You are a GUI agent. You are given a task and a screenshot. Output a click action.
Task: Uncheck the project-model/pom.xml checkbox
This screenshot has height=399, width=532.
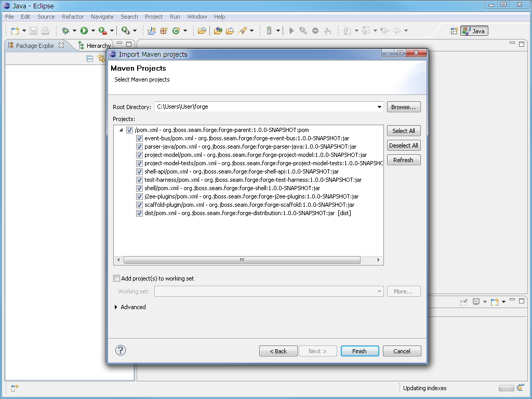tap(139, 155)
